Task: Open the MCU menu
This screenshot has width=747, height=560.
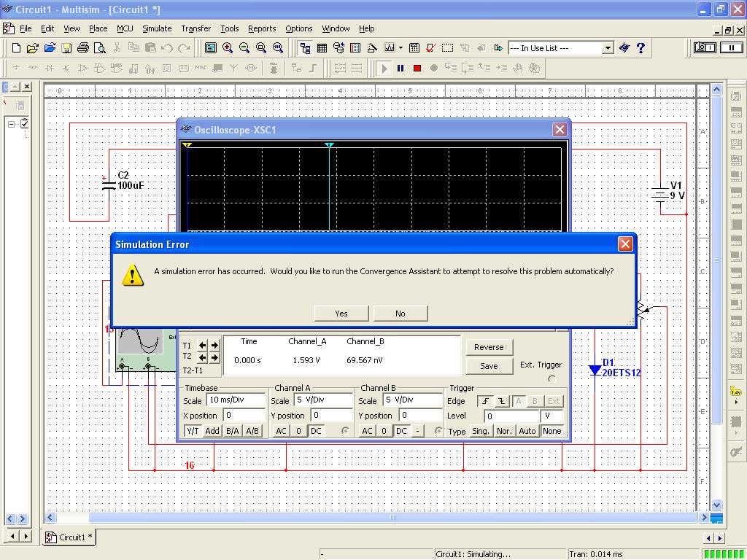Action: 125,28
